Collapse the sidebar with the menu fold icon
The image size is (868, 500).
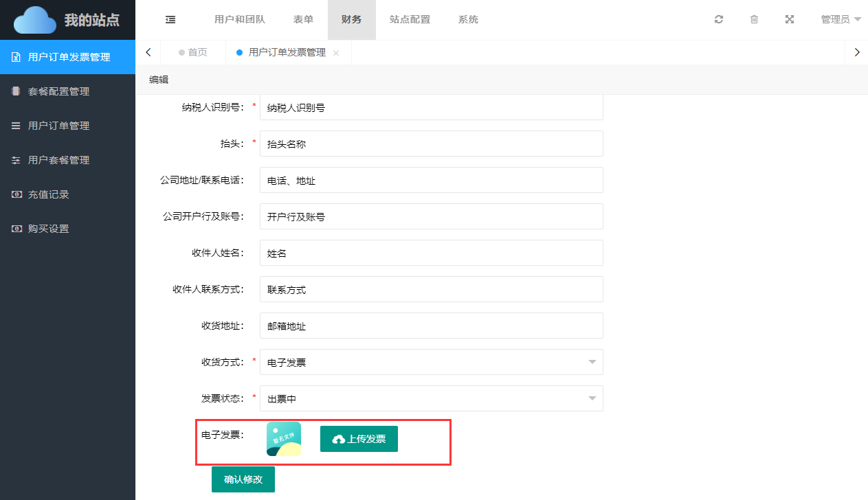pyautogui.click(x=170, y=20)
